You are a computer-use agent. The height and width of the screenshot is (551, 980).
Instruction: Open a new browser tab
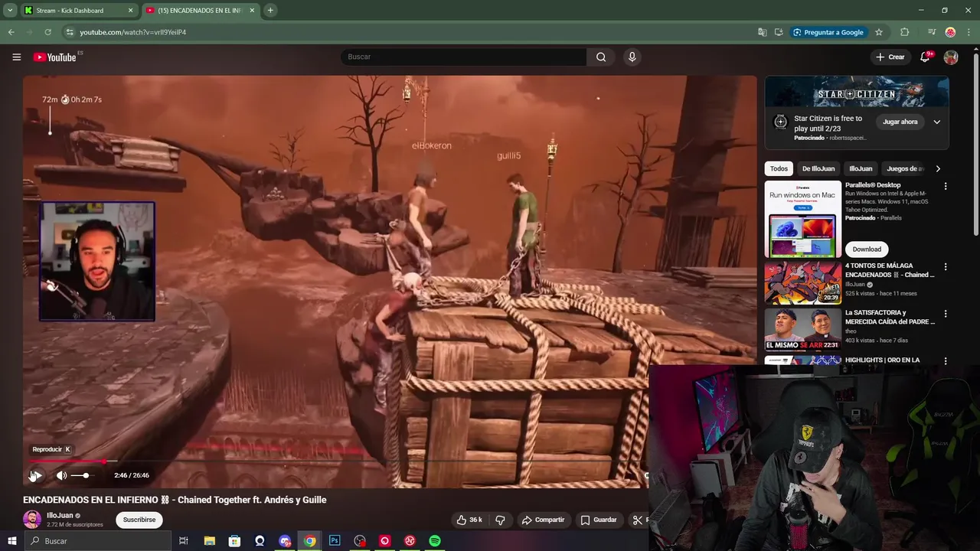click(x=270, y=11)
